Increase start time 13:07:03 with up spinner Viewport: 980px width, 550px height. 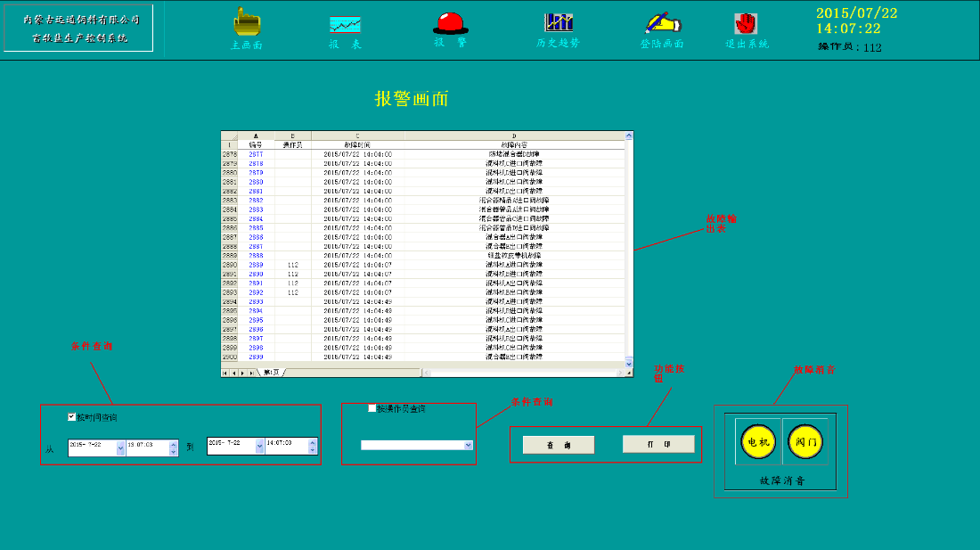(173, 445)
